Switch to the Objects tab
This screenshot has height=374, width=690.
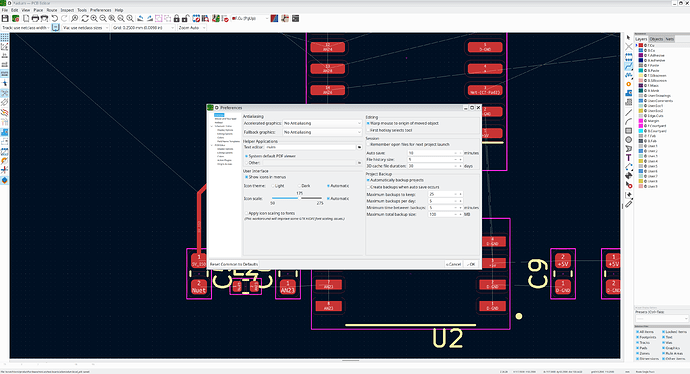(x=656, y=39)
